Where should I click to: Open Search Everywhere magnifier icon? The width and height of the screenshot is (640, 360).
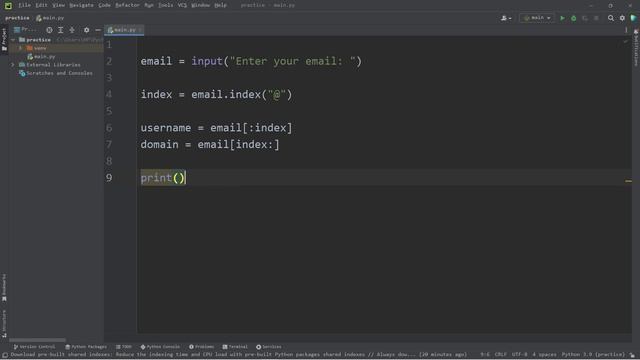(x=611, y=18)
